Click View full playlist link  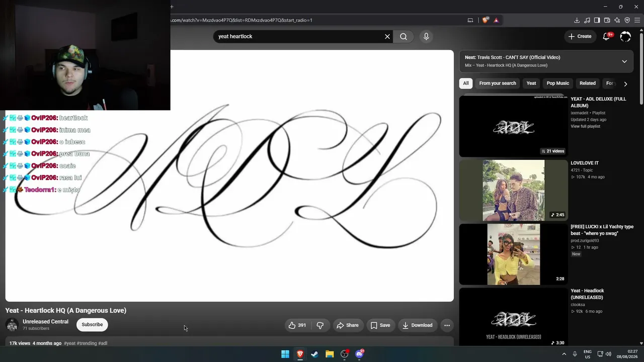click(585, 126)
